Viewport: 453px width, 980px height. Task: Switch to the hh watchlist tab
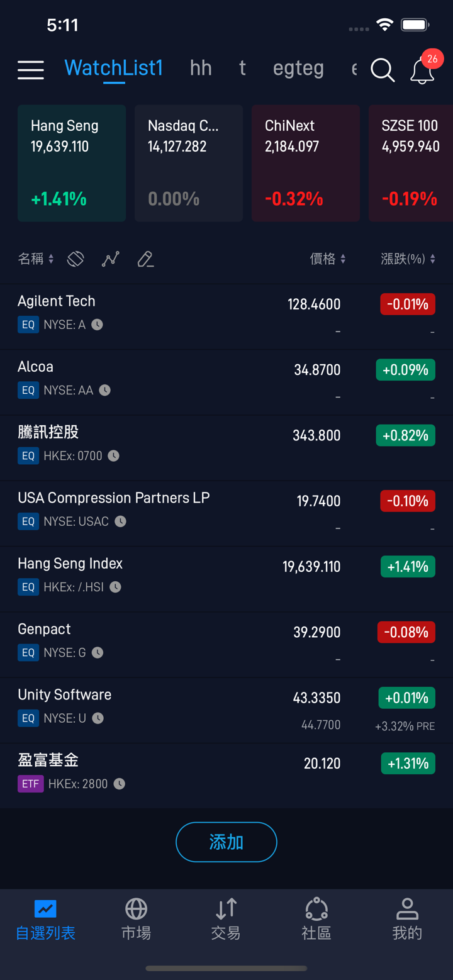201,68
